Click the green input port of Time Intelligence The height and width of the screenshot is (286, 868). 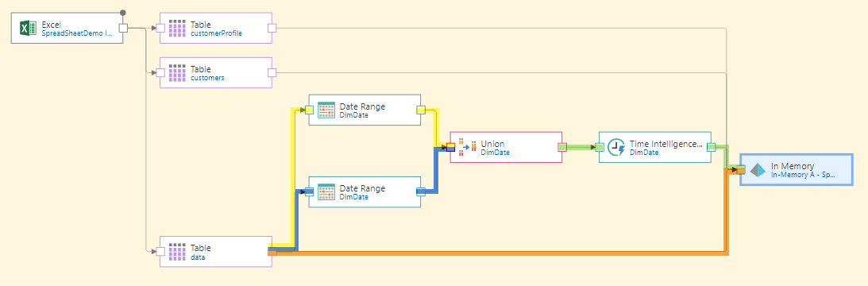600,148
